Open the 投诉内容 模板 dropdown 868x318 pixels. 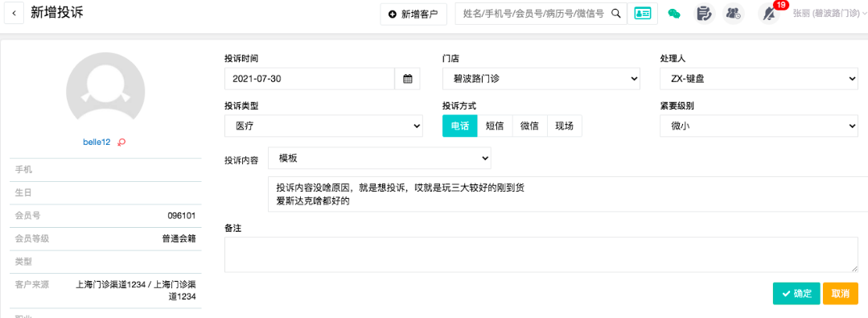(379, 158)
